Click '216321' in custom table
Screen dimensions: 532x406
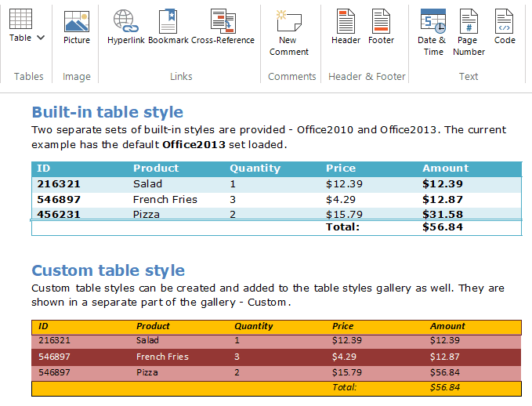pos(54,340)
